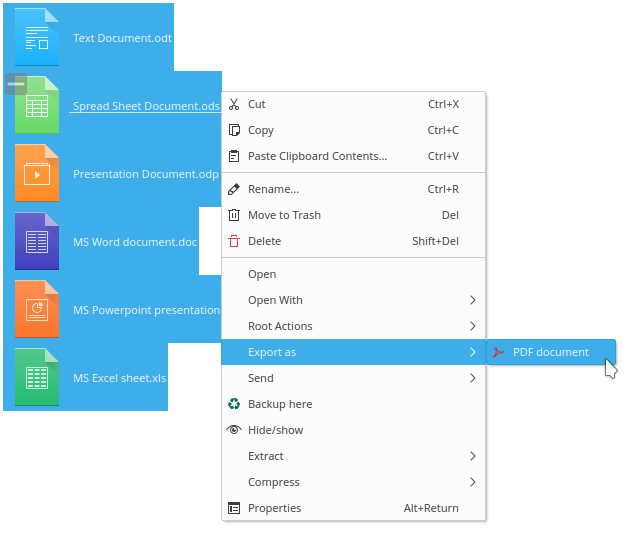
Task: Choose Hide/show menu entry
Action: pos(353,430)
